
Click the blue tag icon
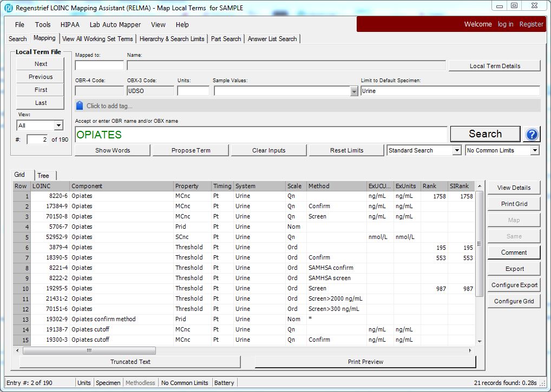[80, 105]
